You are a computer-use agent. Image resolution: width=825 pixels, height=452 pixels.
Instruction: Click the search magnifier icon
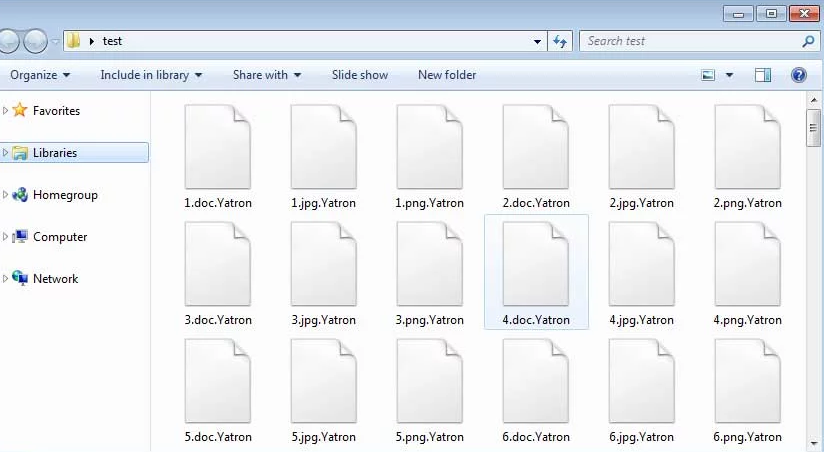[x=808, y=41]
